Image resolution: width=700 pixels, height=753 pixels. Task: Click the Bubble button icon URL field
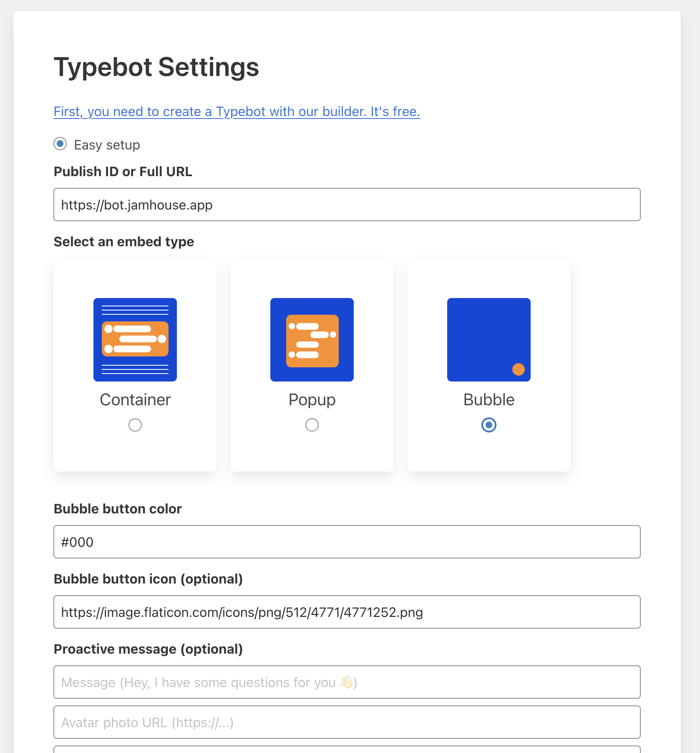347,612
